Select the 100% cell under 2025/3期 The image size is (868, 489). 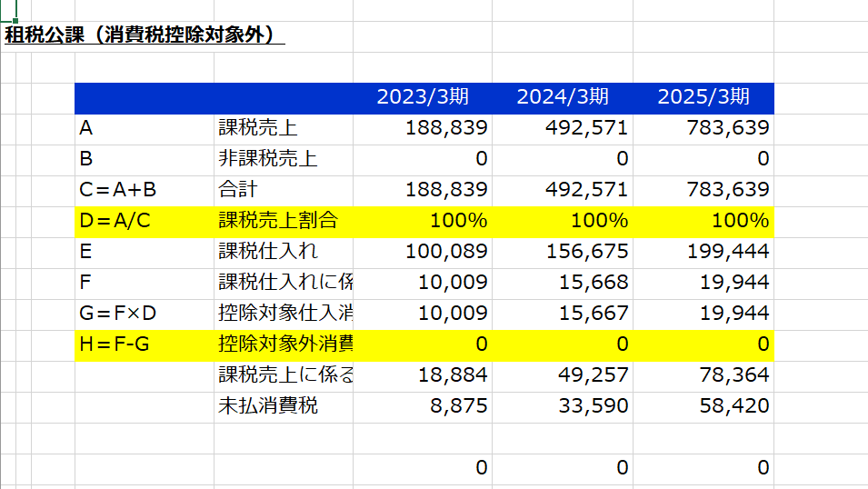(x=703, y=221)
